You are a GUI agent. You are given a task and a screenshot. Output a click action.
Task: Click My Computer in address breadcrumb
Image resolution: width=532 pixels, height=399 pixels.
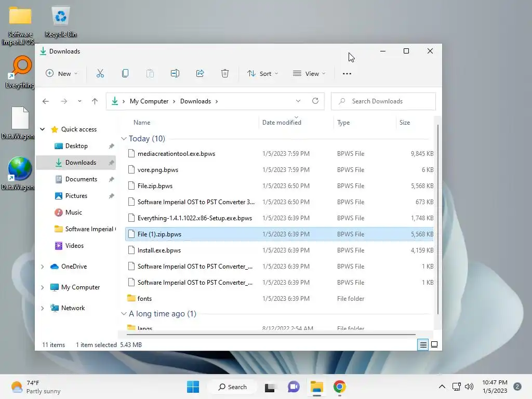[149, 101]
